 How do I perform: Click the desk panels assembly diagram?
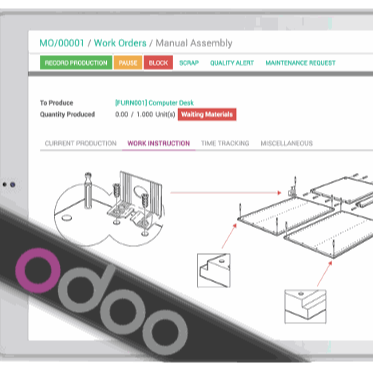pos(306,217)
